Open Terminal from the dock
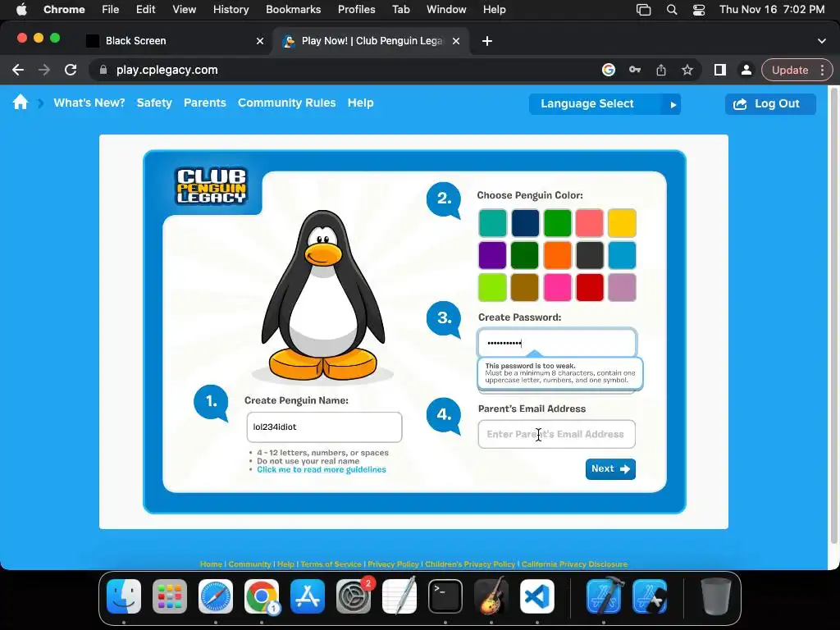Screen dimensions: 840x630 pyautogui.click(x=445, y=596)
